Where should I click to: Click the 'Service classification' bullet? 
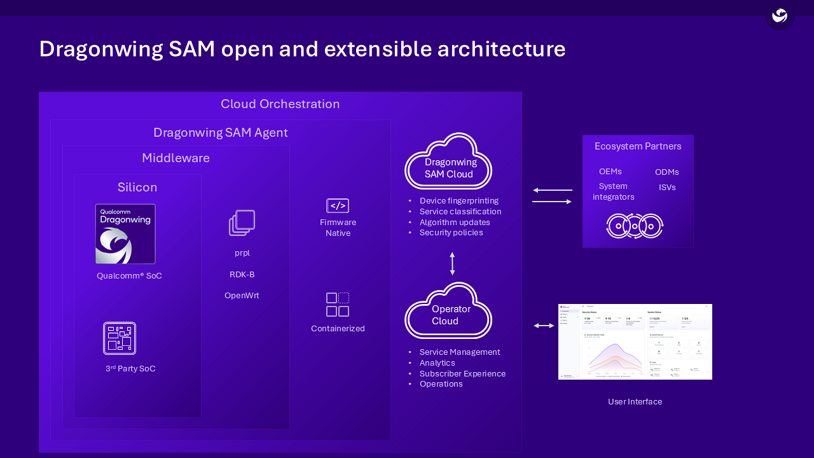click(460, 211)
